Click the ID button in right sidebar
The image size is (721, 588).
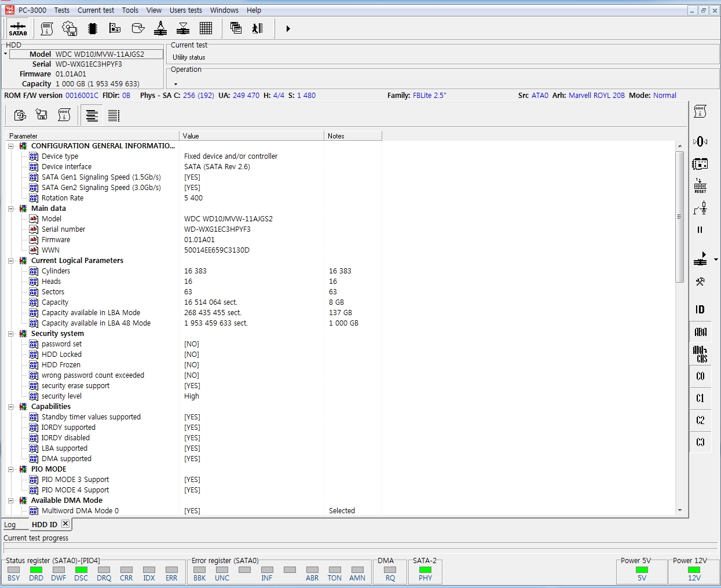click(x=700, y=309)
